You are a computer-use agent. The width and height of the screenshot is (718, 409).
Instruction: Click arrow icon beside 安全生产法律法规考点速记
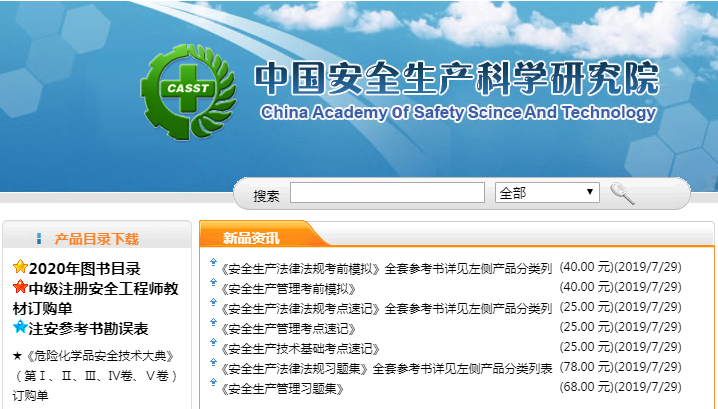(x=213, y=302)
